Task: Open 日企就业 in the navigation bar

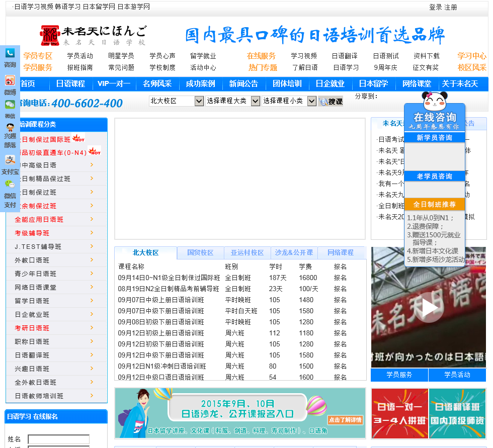Action: click(330, 83)
